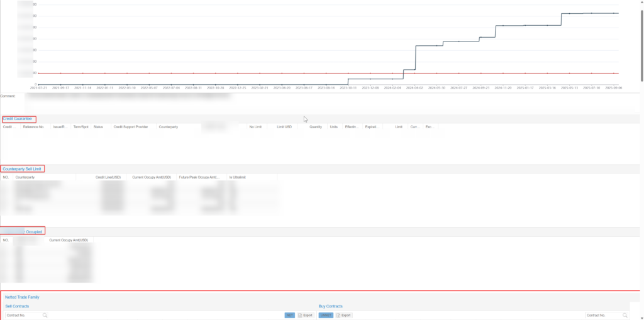
Task: Export the Buy Contracts list
Action: [344, 315]
